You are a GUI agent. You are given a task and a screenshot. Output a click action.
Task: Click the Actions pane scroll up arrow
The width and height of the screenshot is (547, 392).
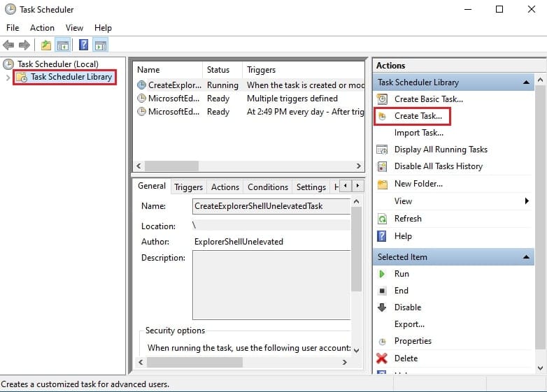(541, 80)
